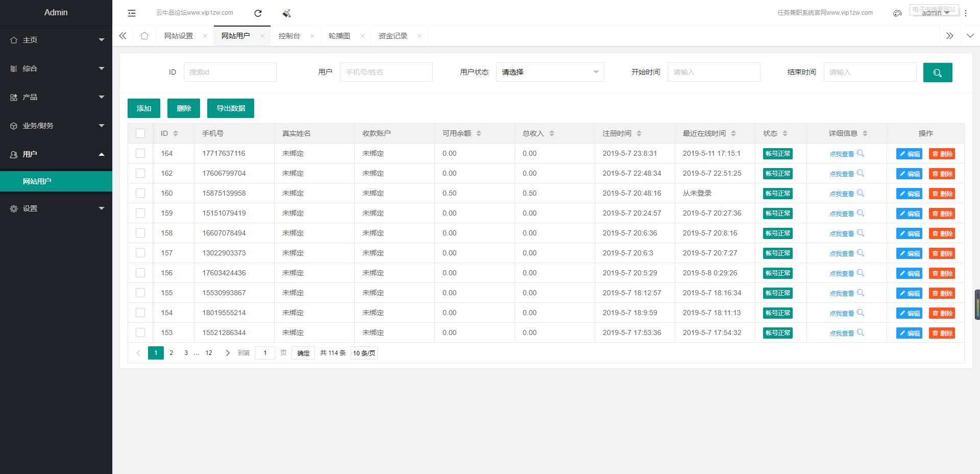
Task: Select all rows with header checkbox
Action: click(x=140, y=133)
